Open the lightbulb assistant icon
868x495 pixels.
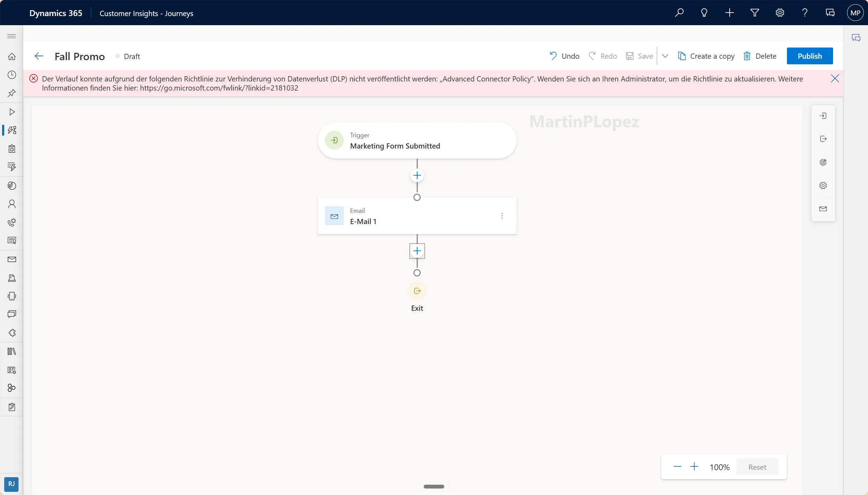click(x=704, y=13)
